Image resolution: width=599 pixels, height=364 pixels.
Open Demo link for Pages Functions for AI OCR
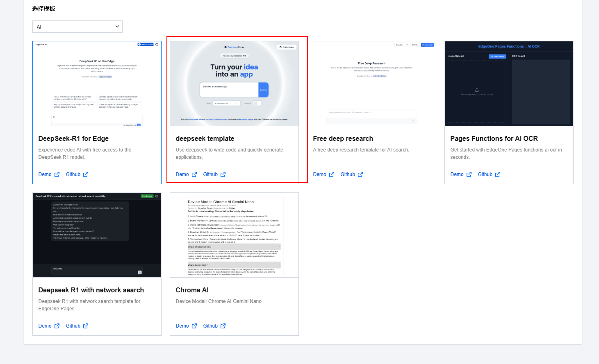pos(457,174)
